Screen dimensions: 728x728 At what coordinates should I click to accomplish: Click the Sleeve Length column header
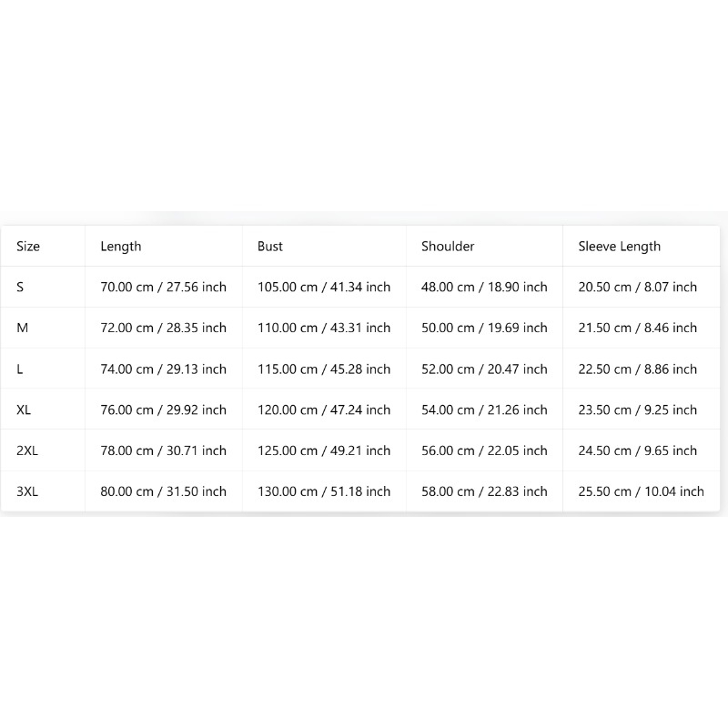pyautogui.click(x=619, y=247)
